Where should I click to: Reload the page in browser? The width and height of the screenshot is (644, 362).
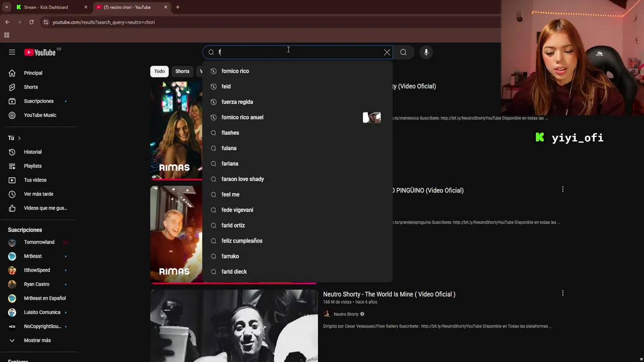tap(31, 22)
